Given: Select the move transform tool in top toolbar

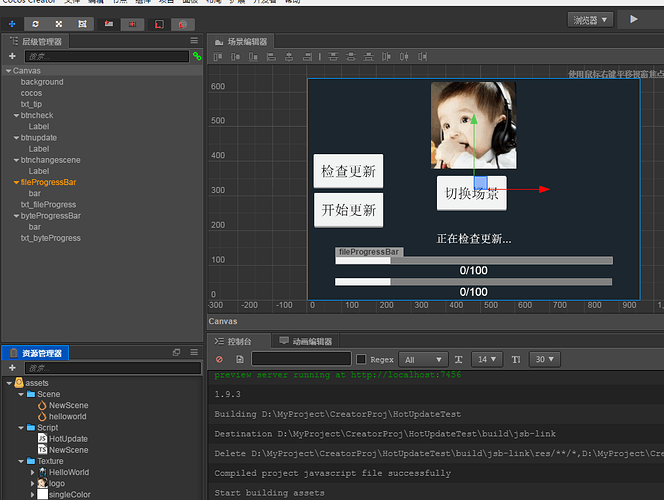Looking at the screenshot, I should [12, 22].
